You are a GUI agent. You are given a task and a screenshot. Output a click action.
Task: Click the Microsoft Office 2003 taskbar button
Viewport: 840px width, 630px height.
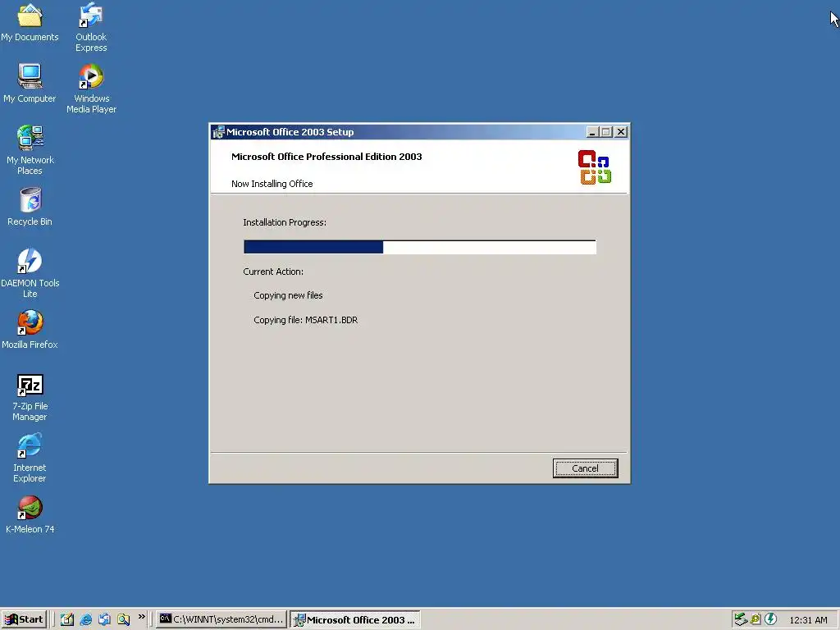354,619
